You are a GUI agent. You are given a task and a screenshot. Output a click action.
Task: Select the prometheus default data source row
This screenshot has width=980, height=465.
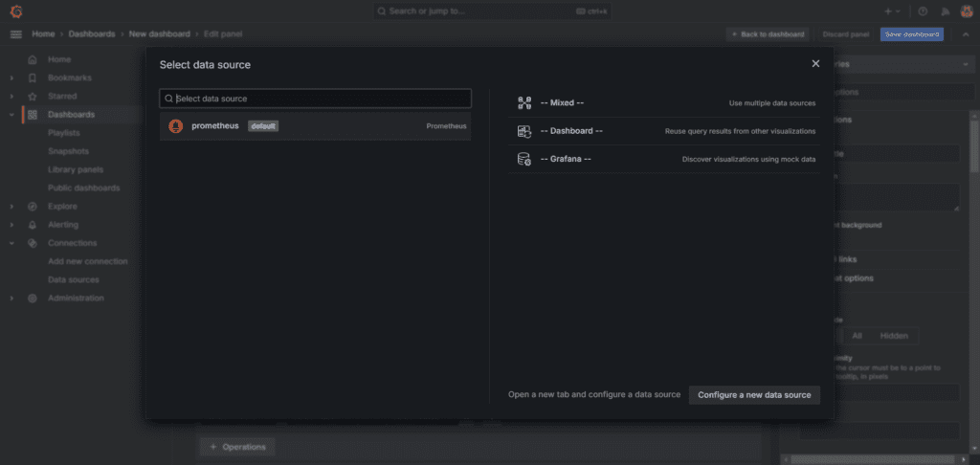[316, 126]
